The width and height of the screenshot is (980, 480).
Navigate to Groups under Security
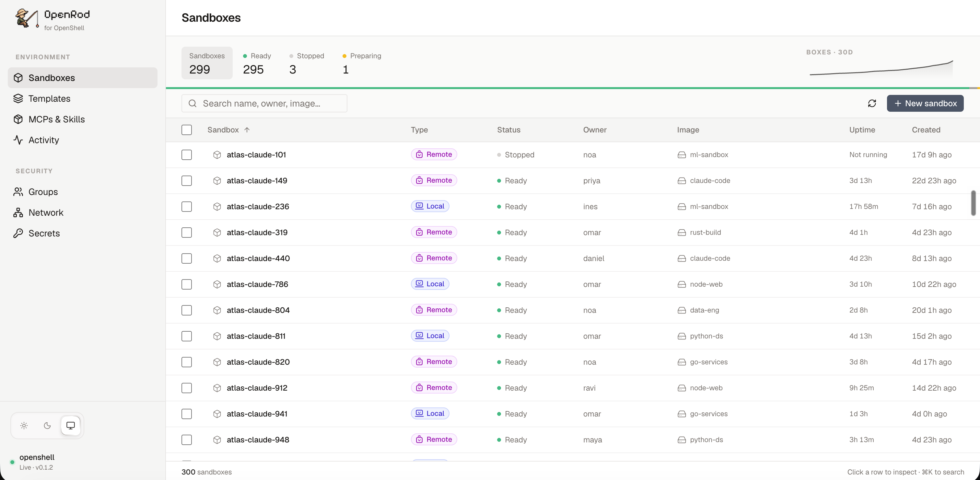click(x=83, y=192)
